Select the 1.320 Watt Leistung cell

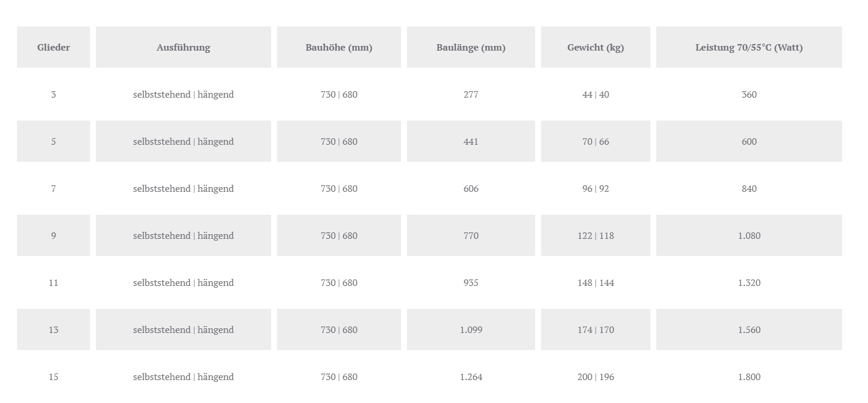749,283
